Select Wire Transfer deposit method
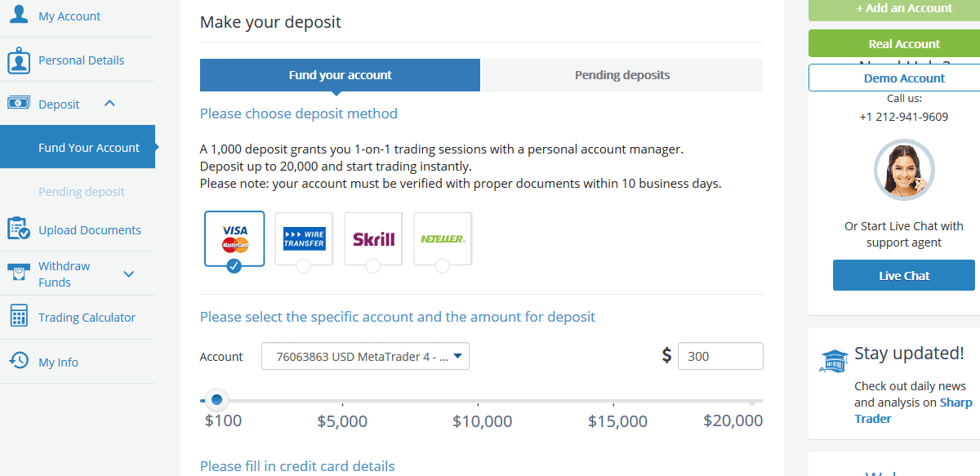This screenshot has width=980, height=476. (x=304, y=239)
